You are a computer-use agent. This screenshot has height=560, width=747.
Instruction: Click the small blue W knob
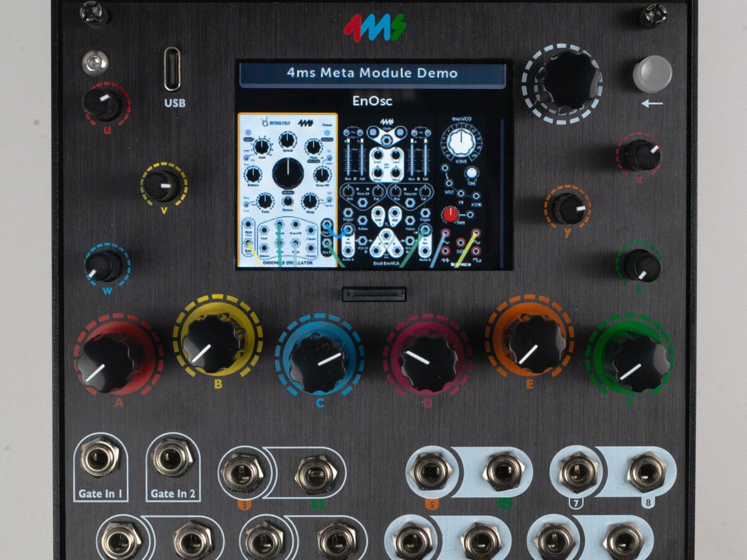click(x=105, y=266)
